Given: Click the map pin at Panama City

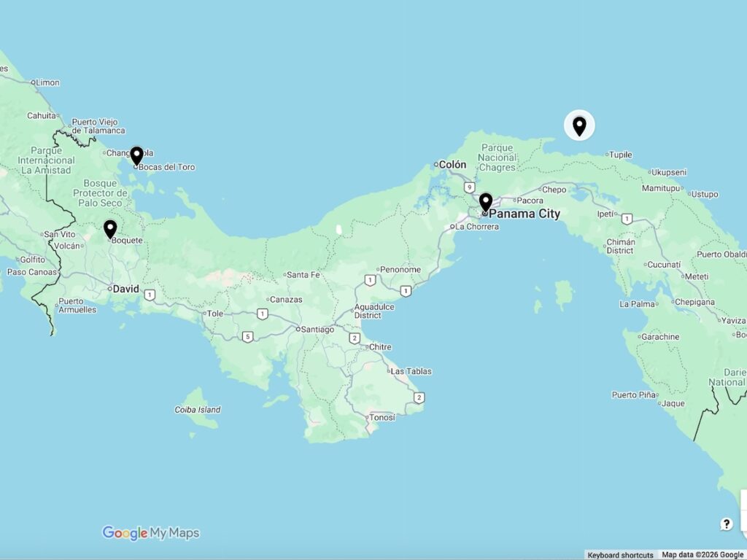Looking at the screenshot, I should (x=485, y=203).
